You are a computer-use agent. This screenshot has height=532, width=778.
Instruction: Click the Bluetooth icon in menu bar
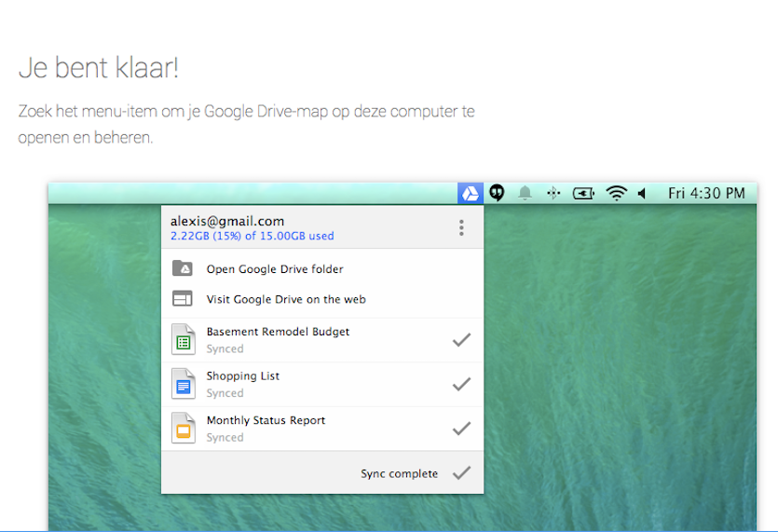point(553,193)
